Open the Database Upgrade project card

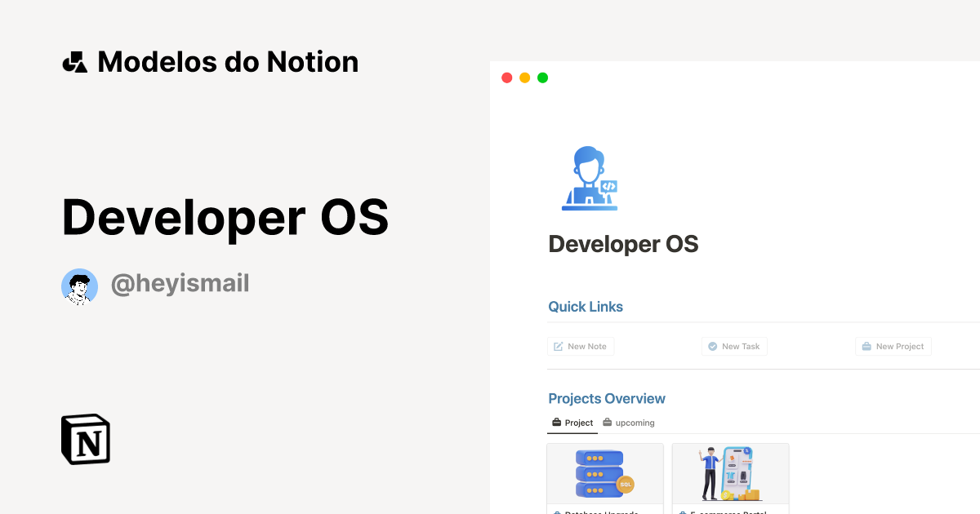coord(604,477)
